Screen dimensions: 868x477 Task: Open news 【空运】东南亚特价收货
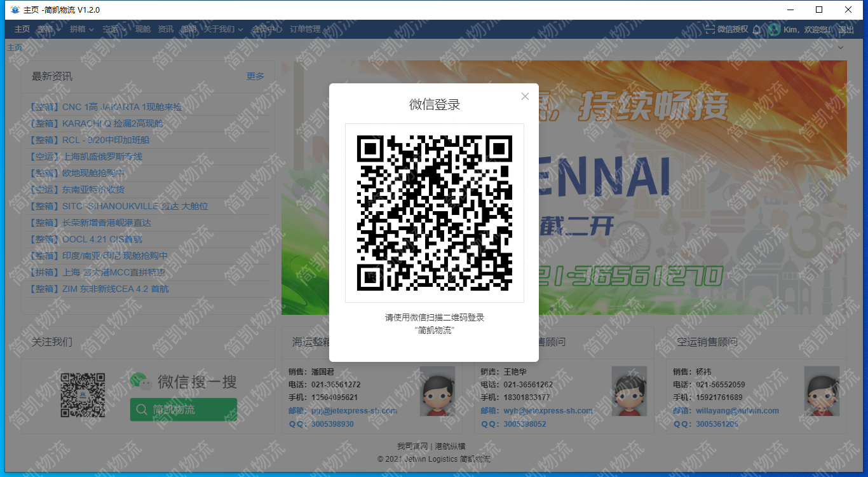coord(77,190)
